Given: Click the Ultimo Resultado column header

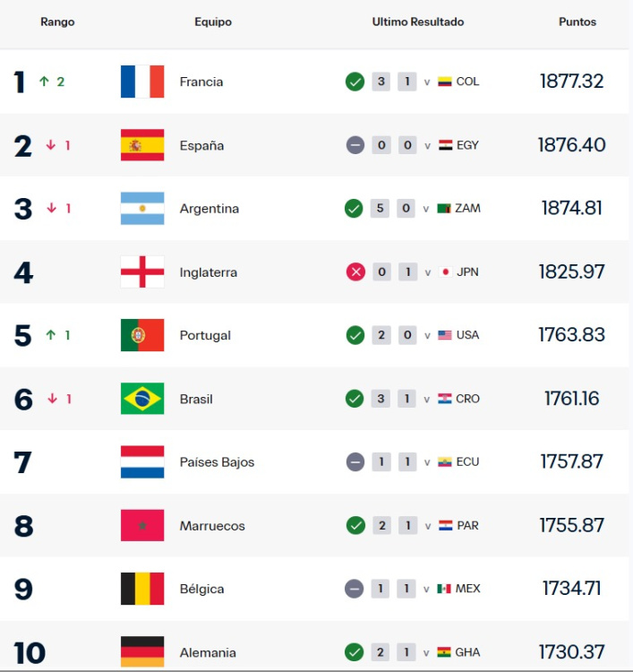Looking at the screenshot, I should (x=418, y=22).
